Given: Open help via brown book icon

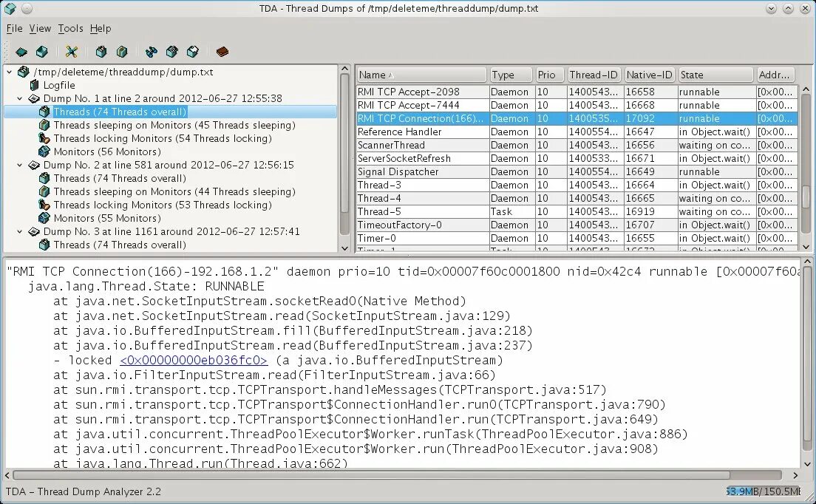Looking at the screenshot, I should [x=222, y=52].
